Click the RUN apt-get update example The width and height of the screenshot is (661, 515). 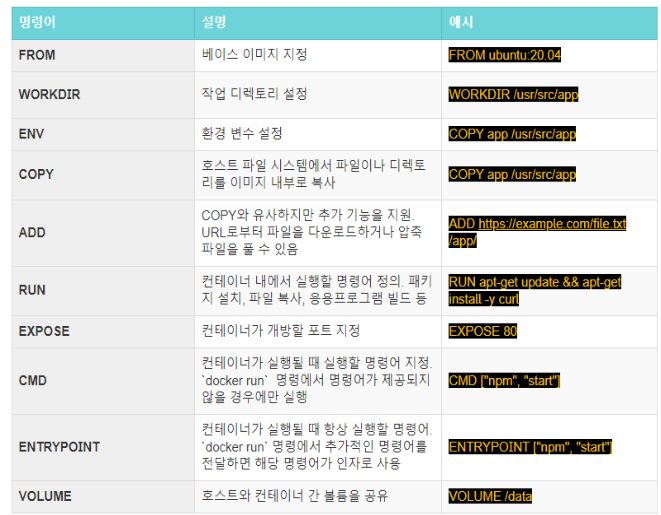pos(535,290)
